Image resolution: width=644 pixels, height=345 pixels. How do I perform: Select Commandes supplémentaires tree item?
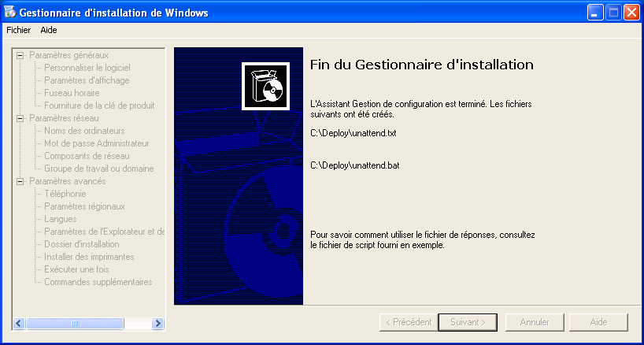(98, 282)
